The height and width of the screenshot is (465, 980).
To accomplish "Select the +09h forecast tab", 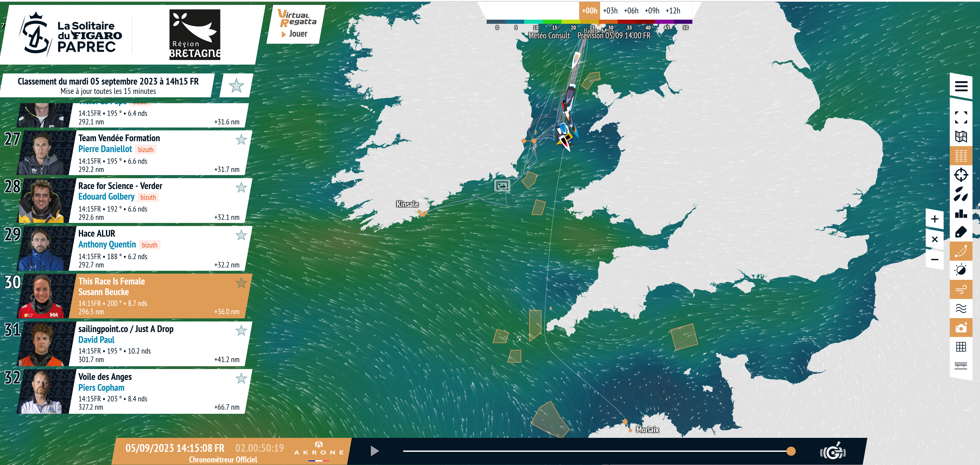I will pos(652,11).
